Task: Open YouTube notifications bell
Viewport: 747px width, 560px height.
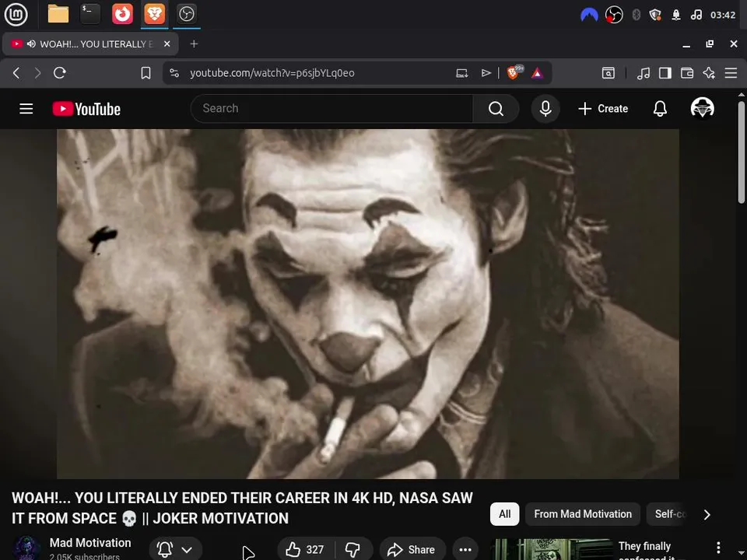Action: (x=660, y=109)
